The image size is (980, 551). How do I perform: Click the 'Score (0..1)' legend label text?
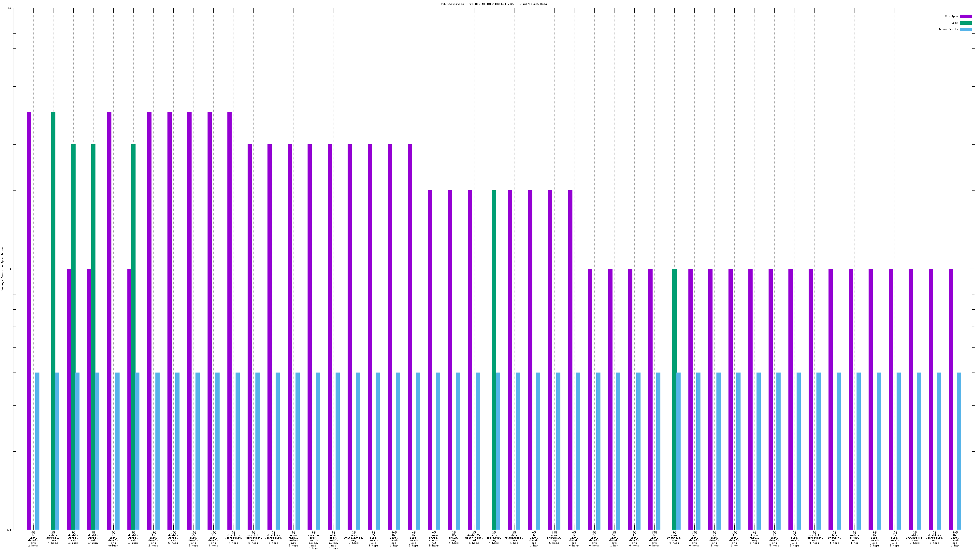(x=948, y=29)
